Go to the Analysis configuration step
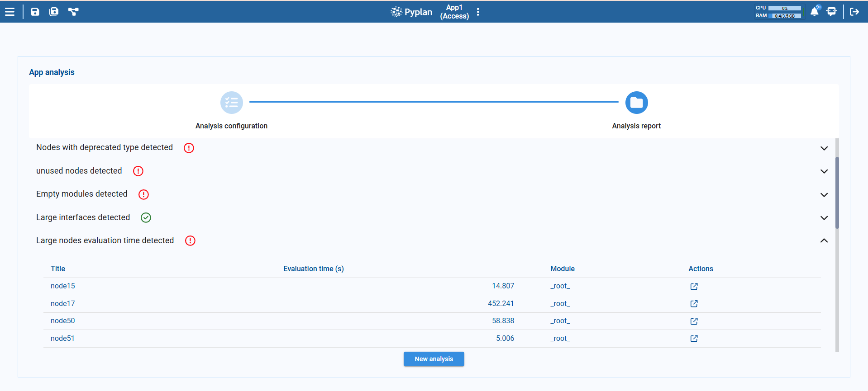Viewport: 868px width, 391px height. [231, 103]
